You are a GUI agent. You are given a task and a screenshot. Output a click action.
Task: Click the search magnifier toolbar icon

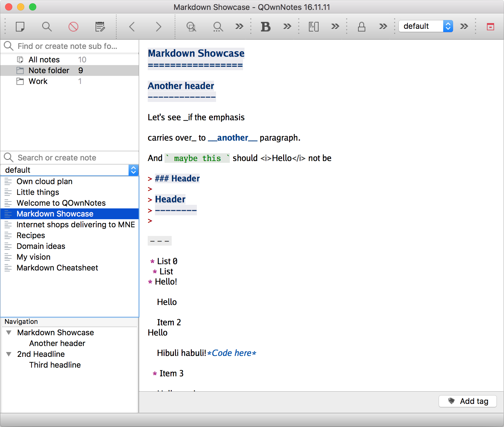pos(47,27)
